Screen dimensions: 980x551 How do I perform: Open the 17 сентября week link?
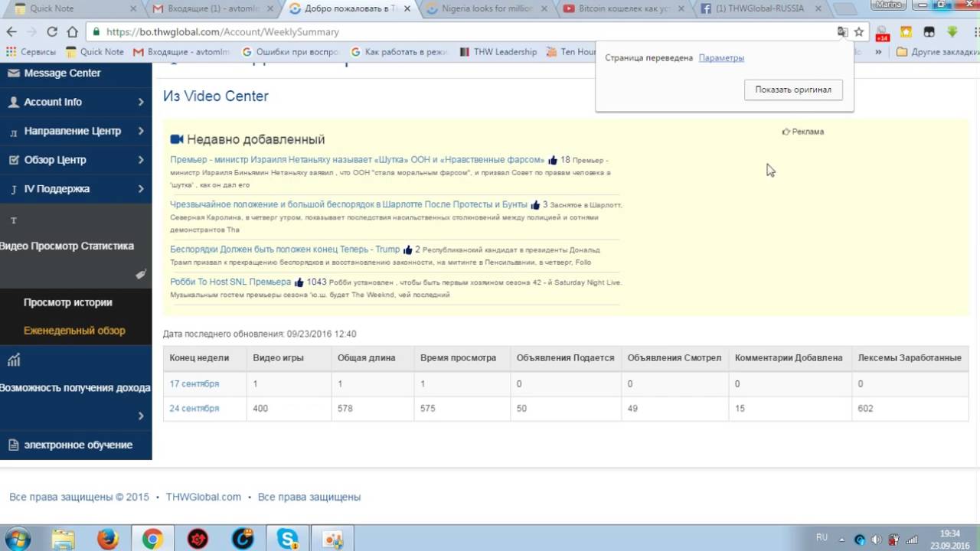point(194,383)
